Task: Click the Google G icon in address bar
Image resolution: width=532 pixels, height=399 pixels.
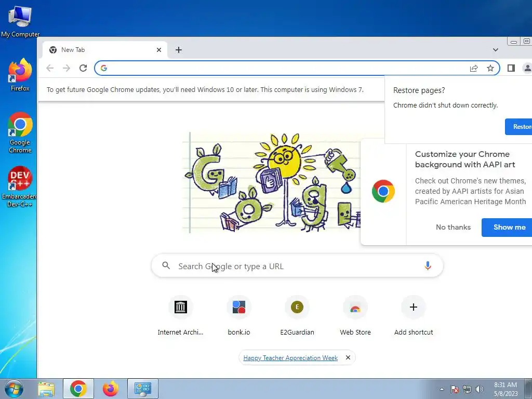Action: coord(104,68)
